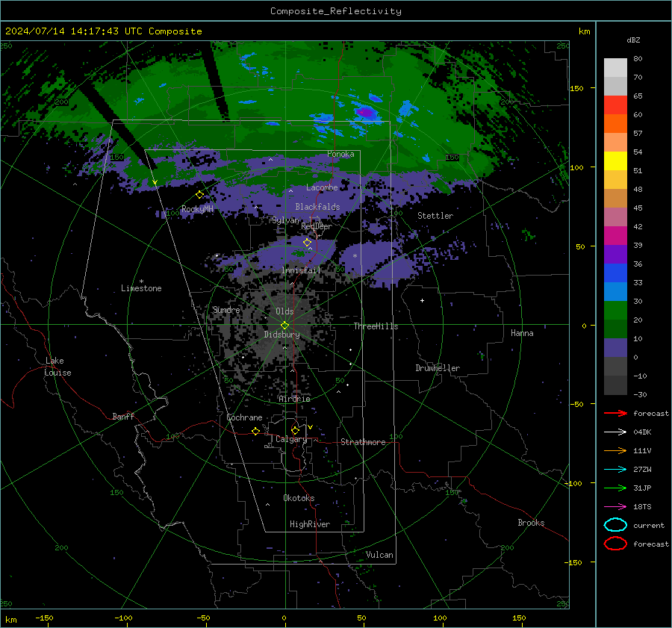Viewport: 672px width, 628px height.
Task: Click the Limestone label
Action: click(141, 288)
